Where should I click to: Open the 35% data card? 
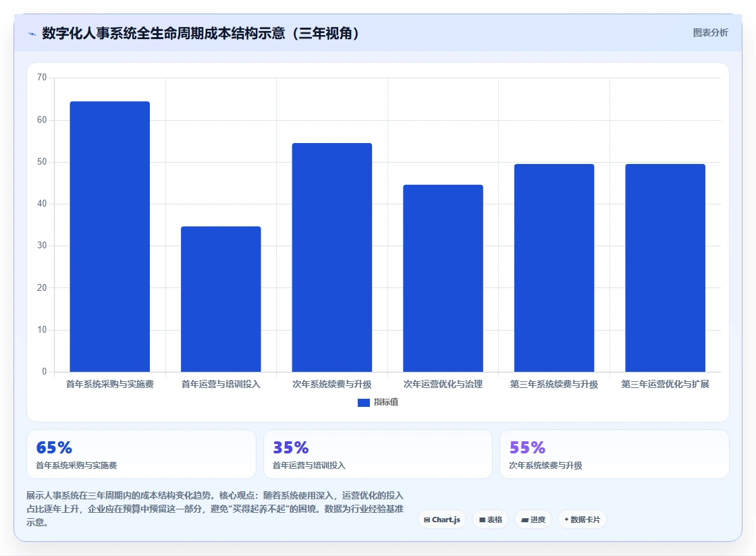pos(378,454)
